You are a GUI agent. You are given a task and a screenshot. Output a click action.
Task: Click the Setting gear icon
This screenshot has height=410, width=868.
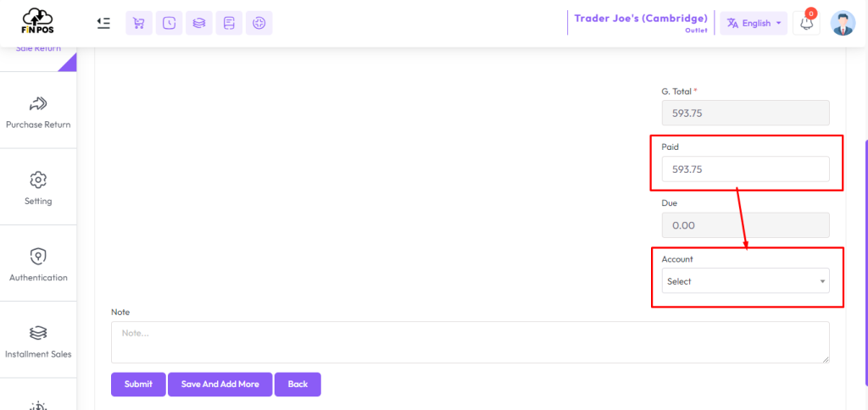(x=38, y=180)
